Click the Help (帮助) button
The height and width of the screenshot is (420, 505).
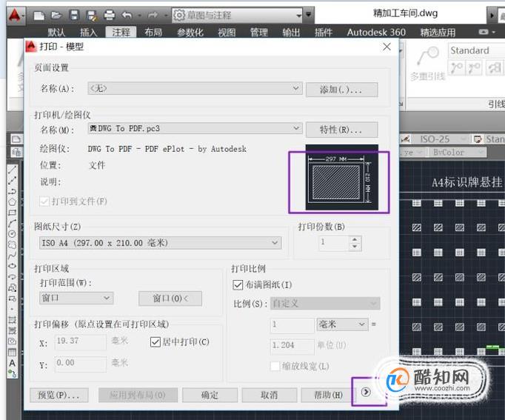pyautogui.click(x=327, y=395)
